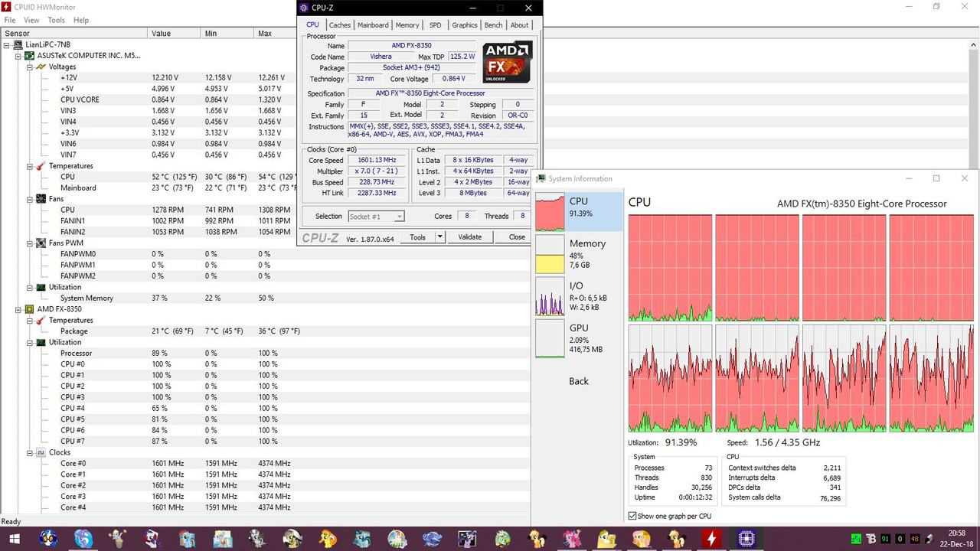Switch to the Memory tab in CPU-Z
This screenshot has height=551, width=980.
[407, 25]
